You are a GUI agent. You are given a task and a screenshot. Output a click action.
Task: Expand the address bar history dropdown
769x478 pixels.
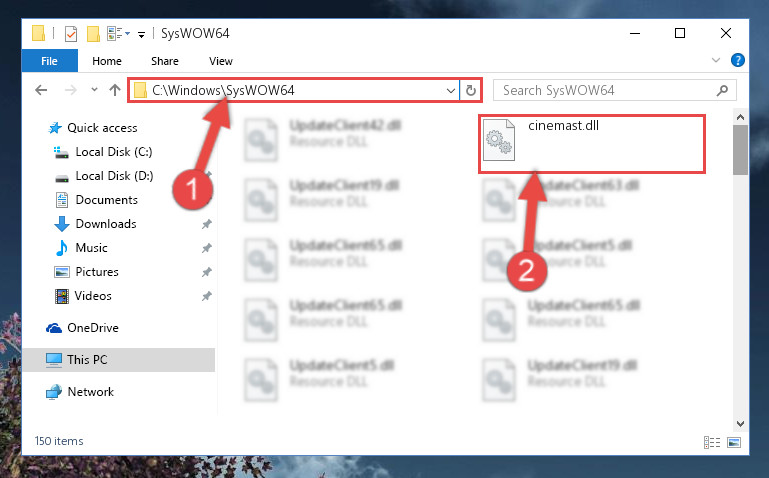pos(451,91)
